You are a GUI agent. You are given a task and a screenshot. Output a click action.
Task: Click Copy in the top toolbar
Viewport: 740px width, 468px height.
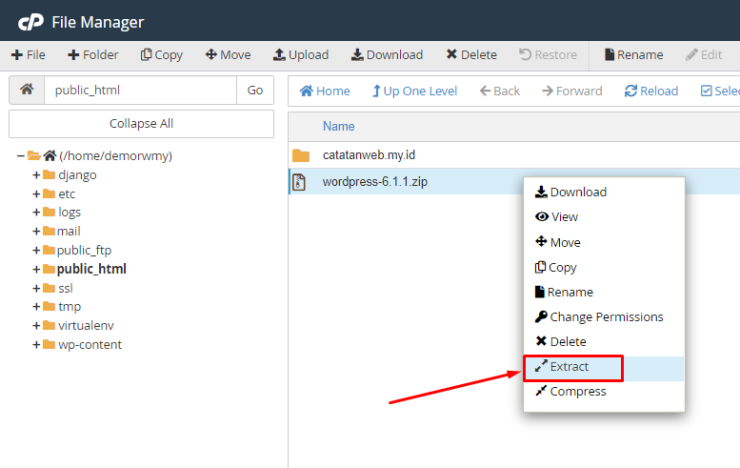tap(161, 55)
